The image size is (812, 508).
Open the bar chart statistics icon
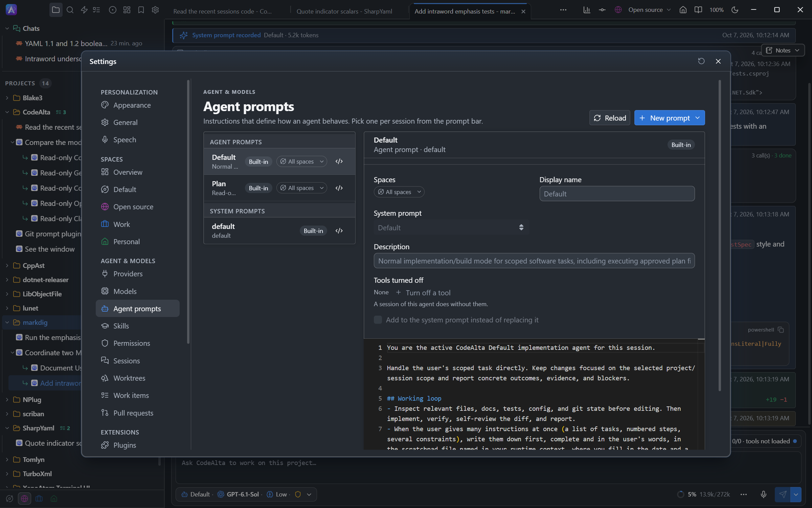coord(587,10)
